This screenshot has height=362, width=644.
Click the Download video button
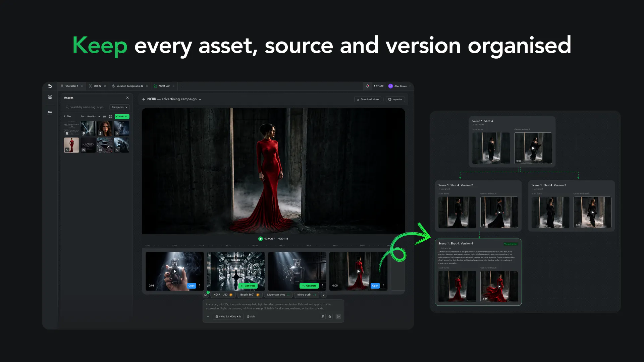[x=368, y=99]
